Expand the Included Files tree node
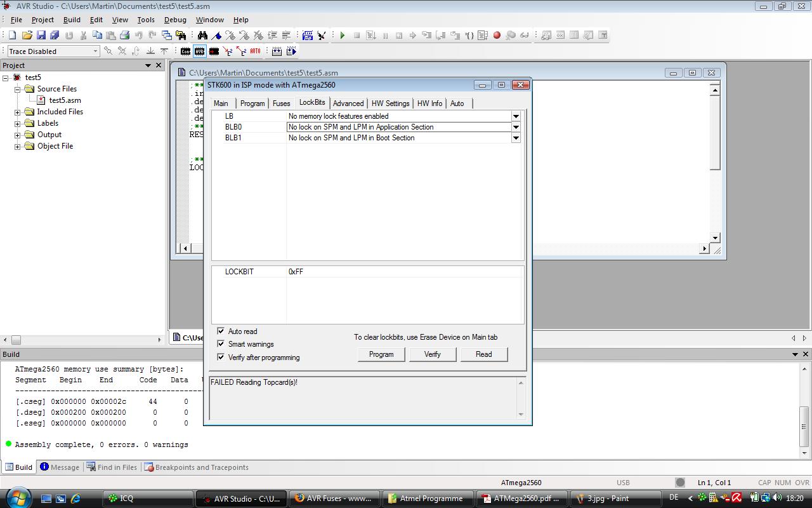Screen dimensions: 812x508 click(18, 112)
